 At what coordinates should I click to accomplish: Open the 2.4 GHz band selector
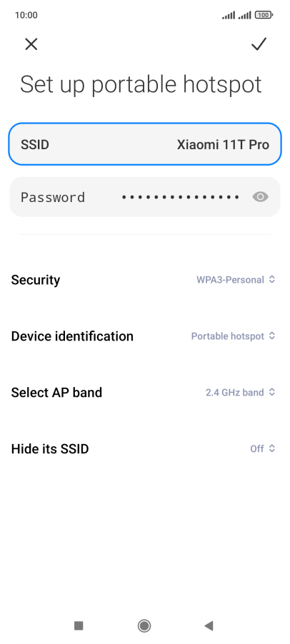pos(240,392)
